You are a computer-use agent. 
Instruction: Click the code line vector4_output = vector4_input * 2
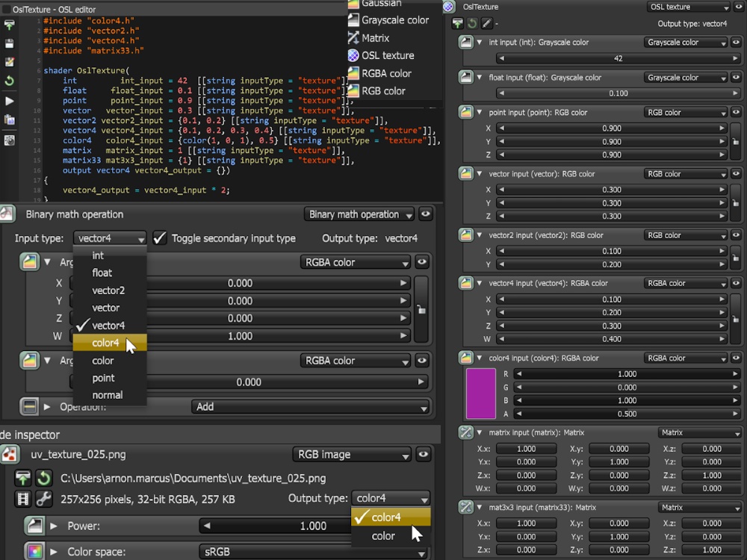(146, 190)
